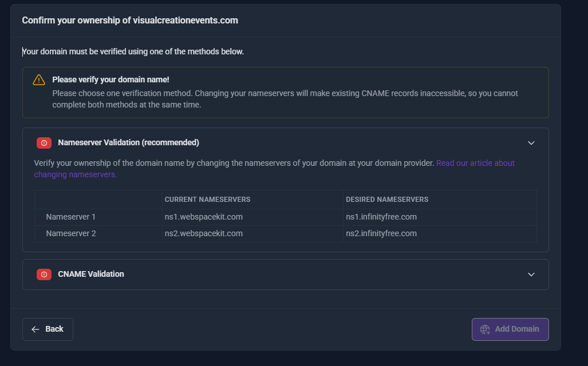Click ns2.webspacekit.com current nameserver cell
Viewport: 588px width, 366px height.
pyautogui.click(x=203, y=233)
